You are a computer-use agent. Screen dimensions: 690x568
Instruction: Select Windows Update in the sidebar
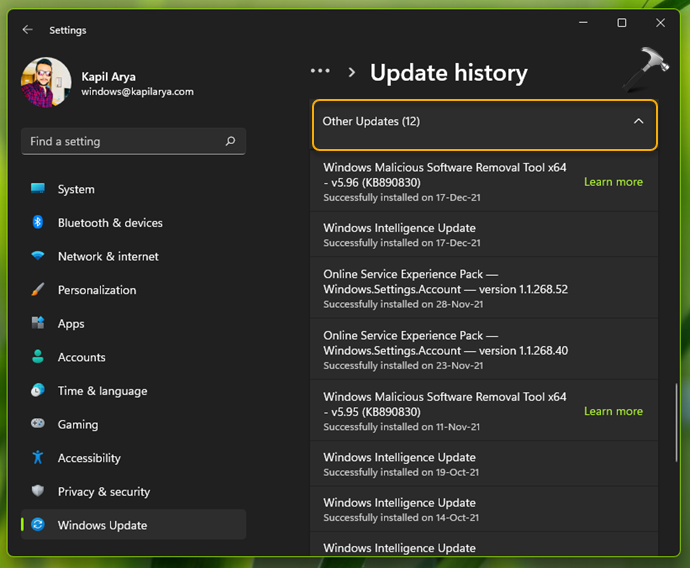coord(102,525)
